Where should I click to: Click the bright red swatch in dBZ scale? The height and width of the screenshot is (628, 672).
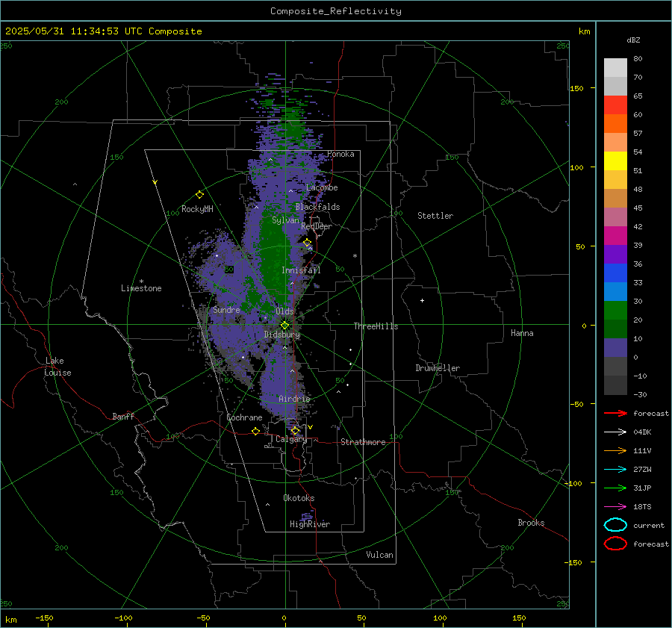coord(615,105)
